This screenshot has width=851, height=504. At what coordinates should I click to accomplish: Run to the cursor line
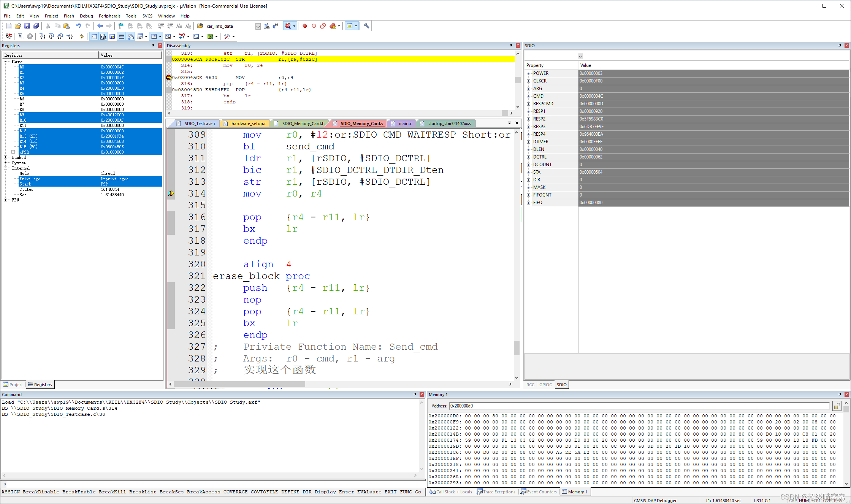click(x=70, y=36)
